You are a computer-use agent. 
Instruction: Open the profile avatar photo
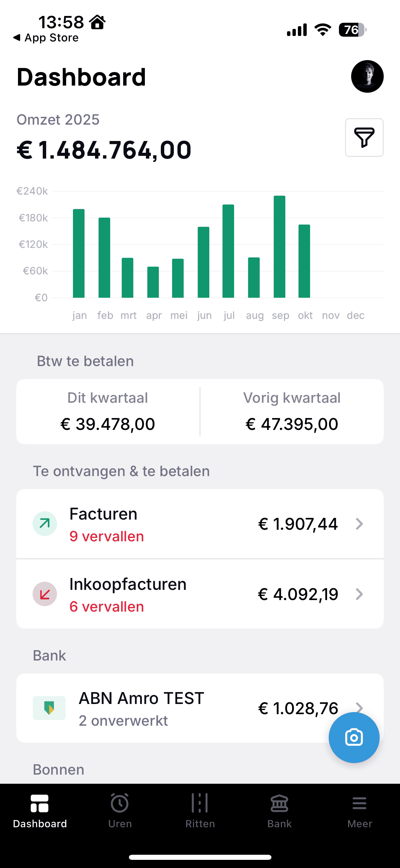(367, 76)
